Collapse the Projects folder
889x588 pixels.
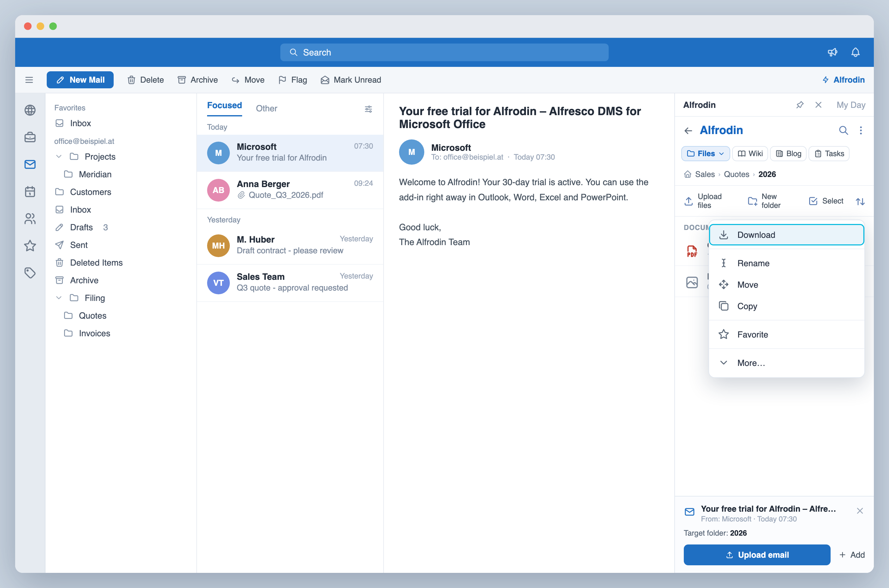(x=59, y=156)
